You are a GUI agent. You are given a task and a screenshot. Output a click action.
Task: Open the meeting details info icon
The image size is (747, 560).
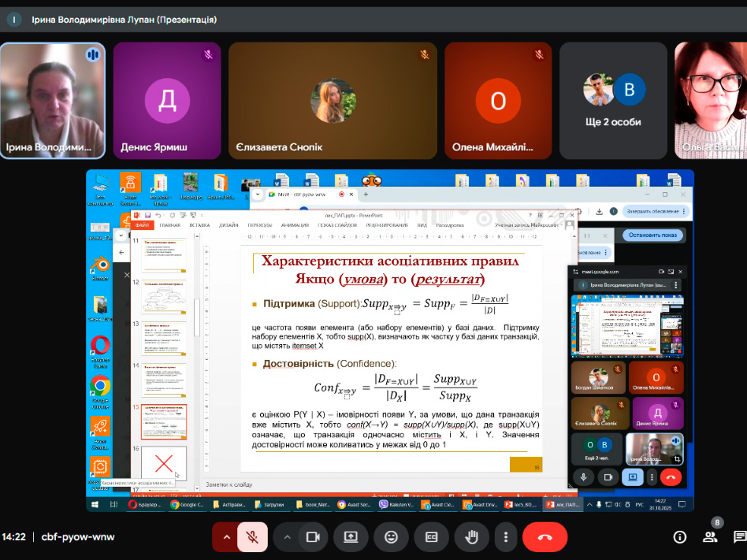tap(678, 537)
